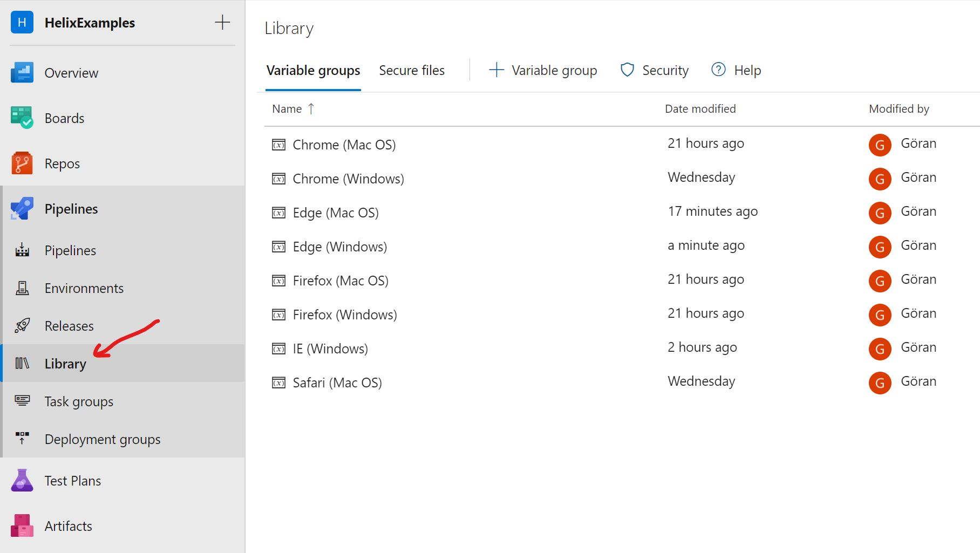Sort by the Name column header
Viewport: 980px width, 553px height.
pyautogui.click(x=287, y=109)
